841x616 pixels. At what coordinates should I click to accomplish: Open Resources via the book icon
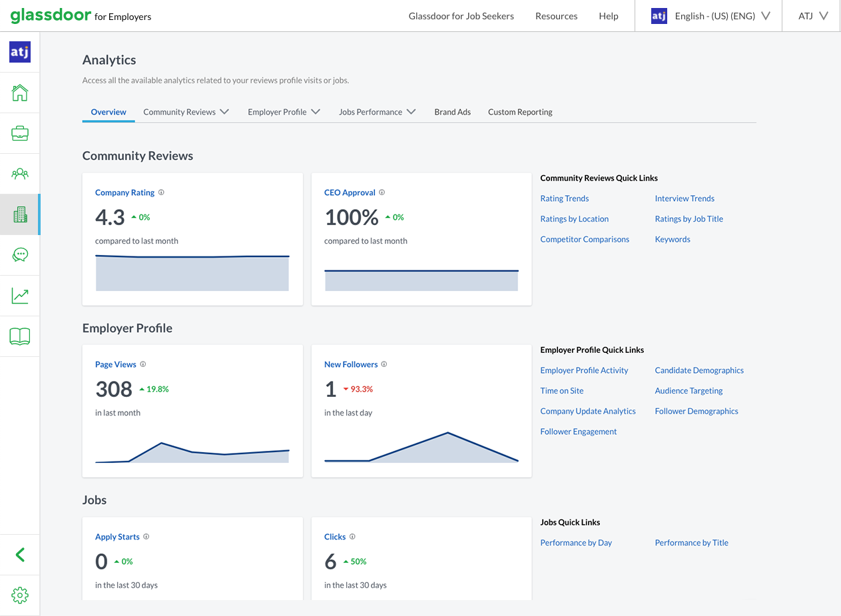(20, 336)
